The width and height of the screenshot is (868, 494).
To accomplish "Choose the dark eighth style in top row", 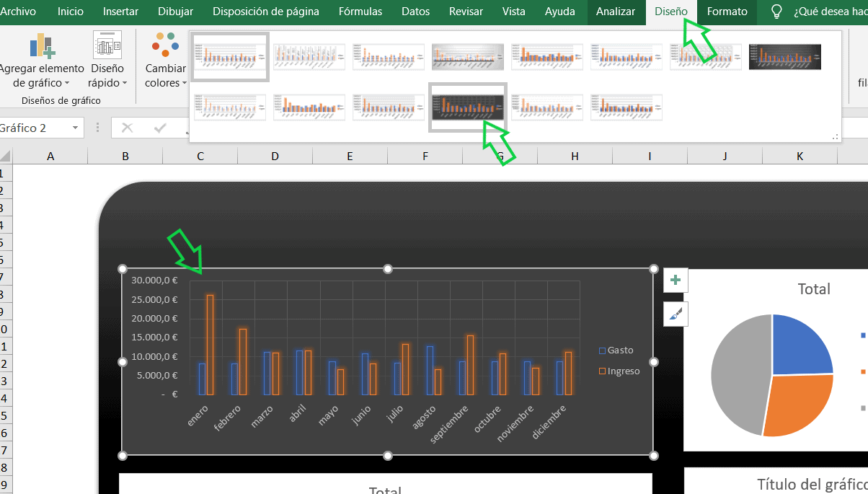I will (785, 57).
